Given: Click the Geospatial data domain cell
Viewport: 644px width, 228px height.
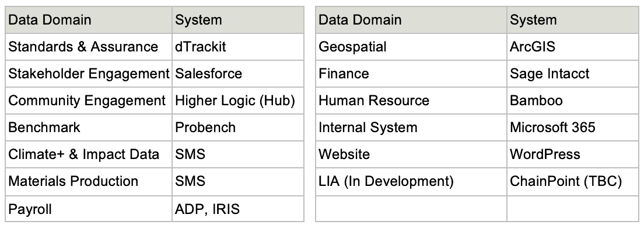Looking at the screenshot, I should 411,47.
